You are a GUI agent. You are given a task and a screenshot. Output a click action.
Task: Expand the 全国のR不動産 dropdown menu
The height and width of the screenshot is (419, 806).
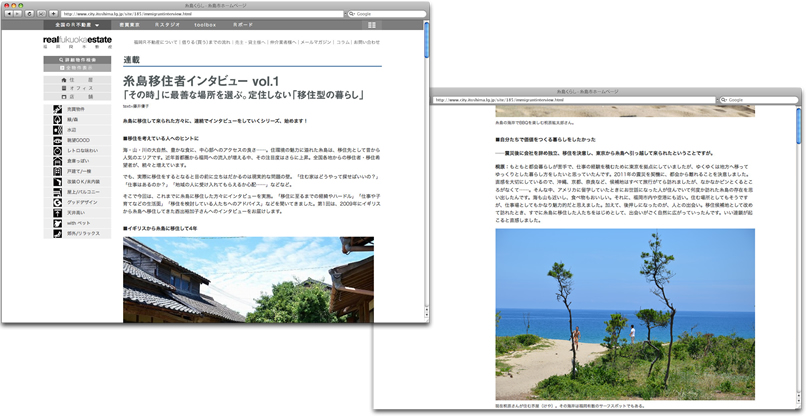[77, 25]
